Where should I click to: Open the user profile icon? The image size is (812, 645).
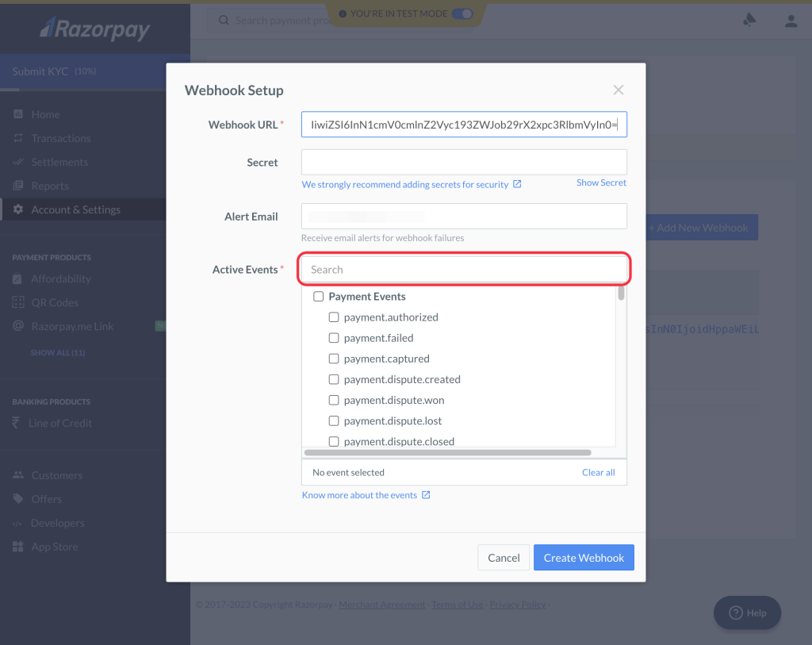791,21
